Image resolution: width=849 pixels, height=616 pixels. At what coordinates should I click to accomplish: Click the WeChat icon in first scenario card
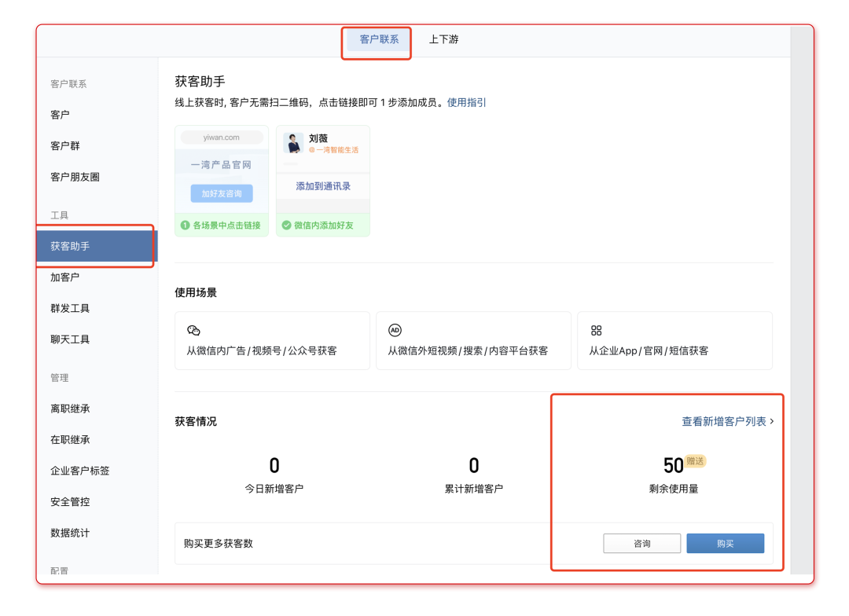tap(193, 331)
